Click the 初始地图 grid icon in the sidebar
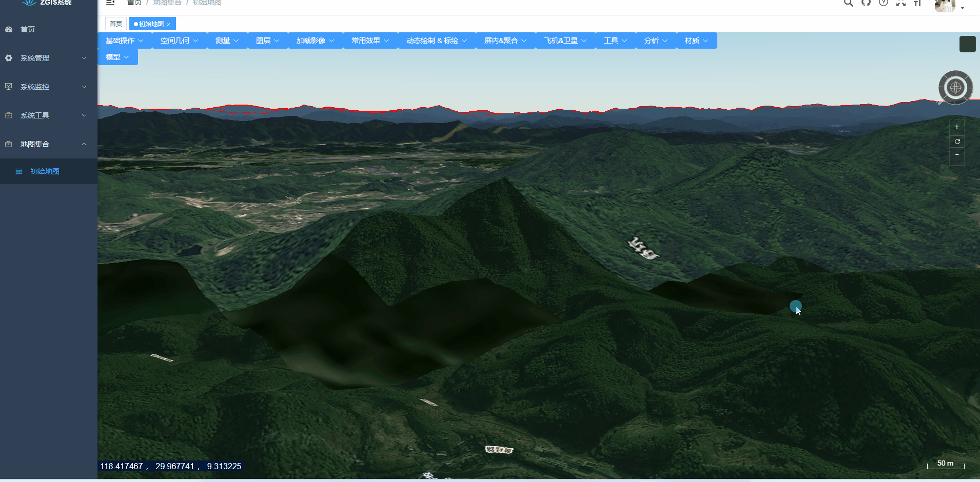 (19, 171)
